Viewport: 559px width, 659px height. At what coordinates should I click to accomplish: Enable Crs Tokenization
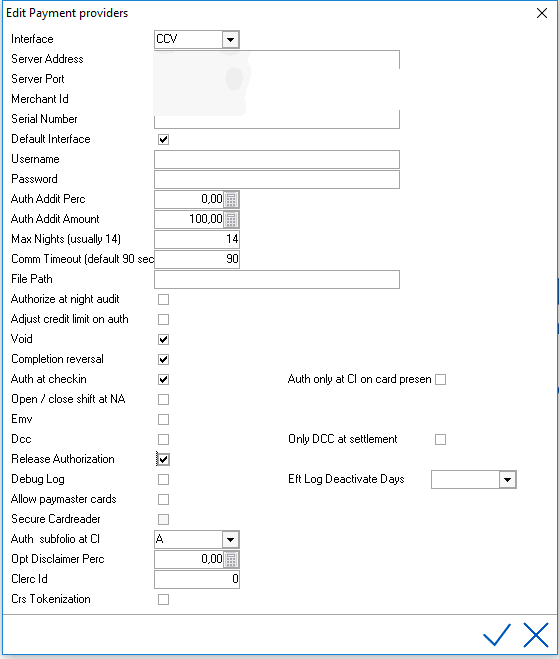[163, 599]
